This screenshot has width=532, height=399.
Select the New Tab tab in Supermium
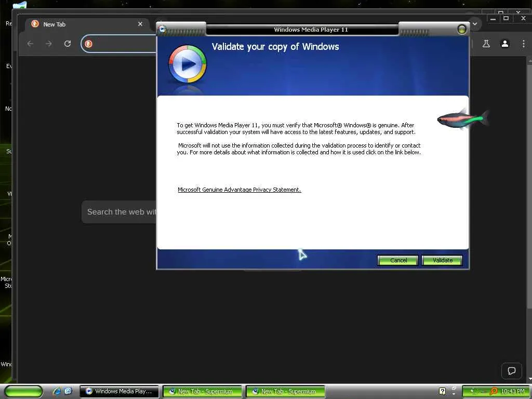[87, 24]
